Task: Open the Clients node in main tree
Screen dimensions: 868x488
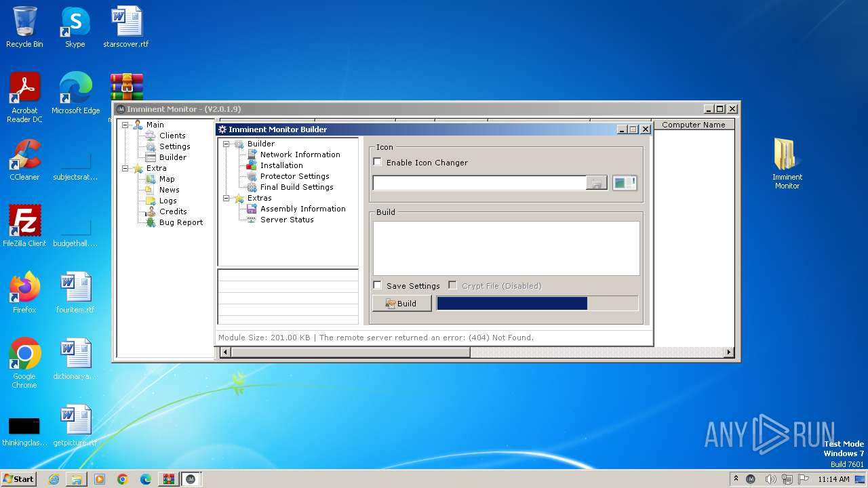Action: tap(172, 136)
